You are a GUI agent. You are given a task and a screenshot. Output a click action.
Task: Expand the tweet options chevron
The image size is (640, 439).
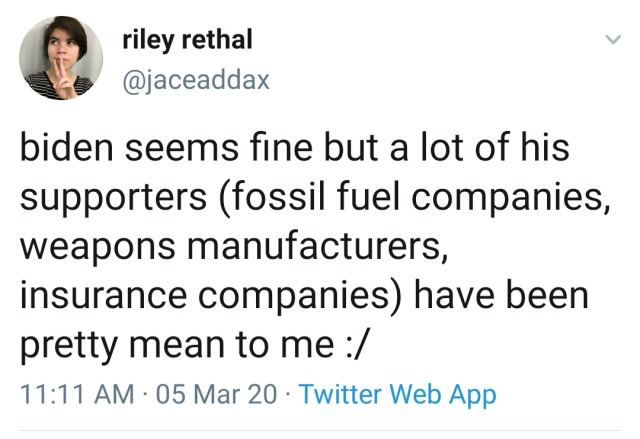click(609, 41)
